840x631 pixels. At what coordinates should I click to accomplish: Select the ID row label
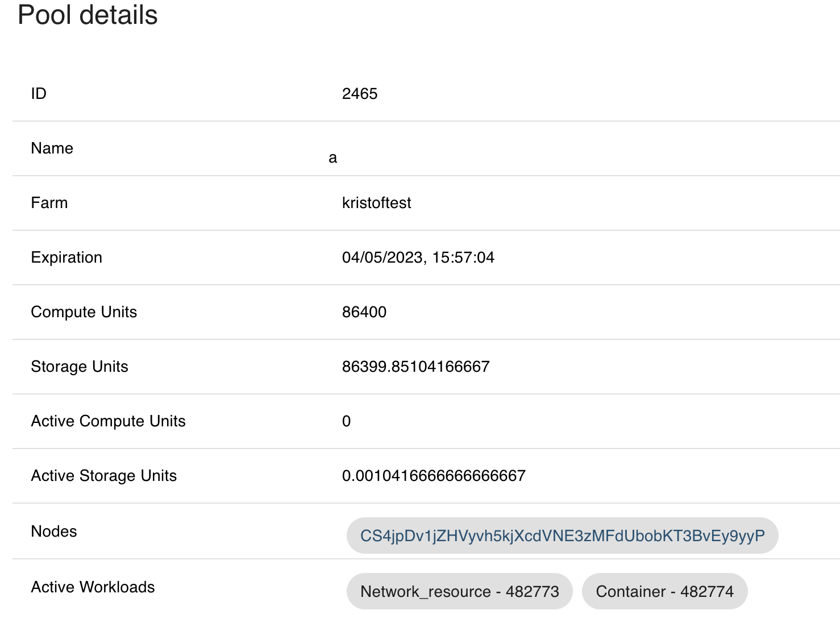tap(39, 93)
